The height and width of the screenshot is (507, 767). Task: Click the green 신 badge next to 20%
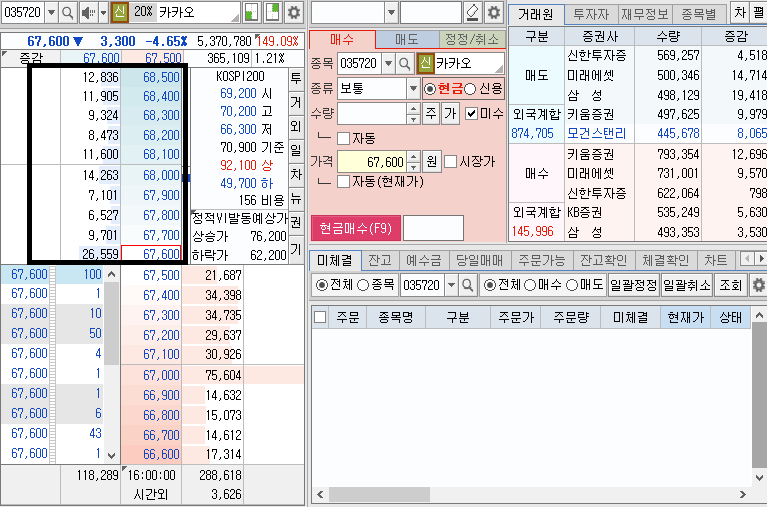pyautogui.click(x=120, y=13)
